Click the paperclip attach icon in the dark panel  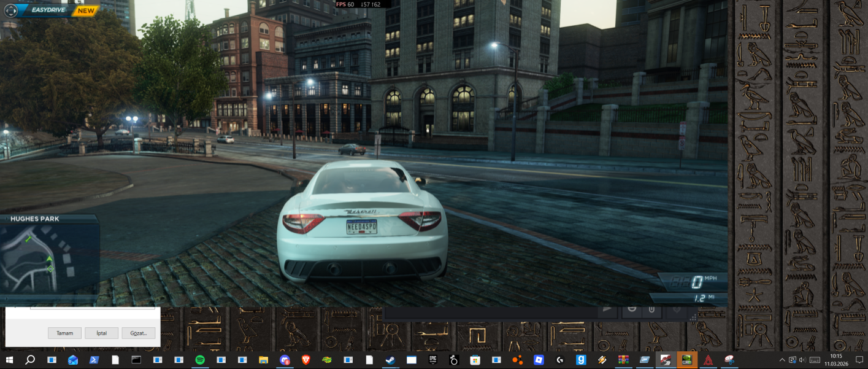point(651,310)
